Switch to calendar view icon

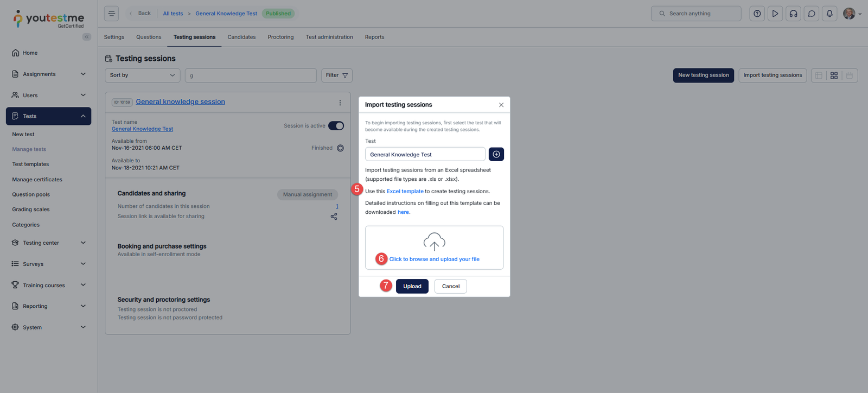click(850, 75)
